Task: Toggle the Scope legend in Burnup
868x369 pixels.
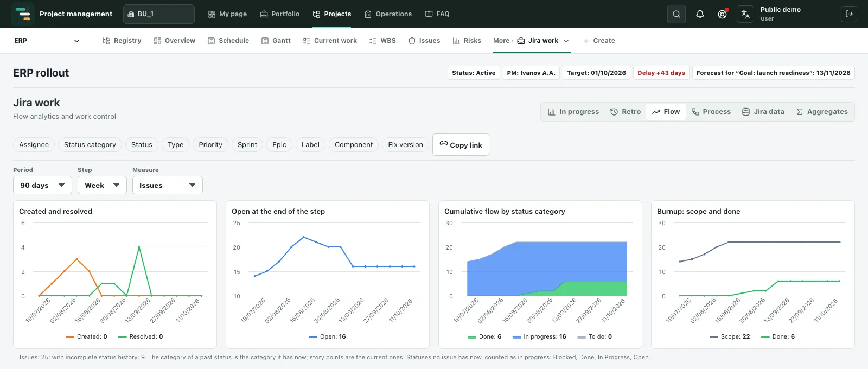Action: click(x=730, y=337)
